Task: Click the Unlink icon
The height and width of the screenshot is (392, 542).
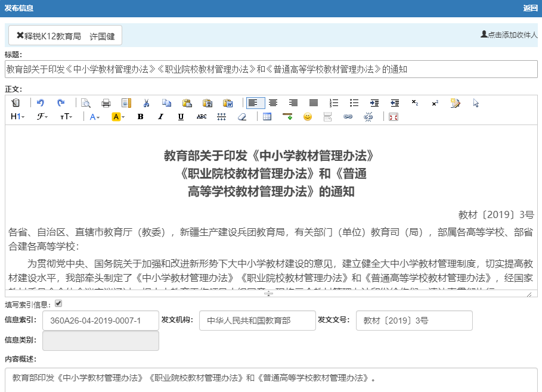Action: click(368, 116)
